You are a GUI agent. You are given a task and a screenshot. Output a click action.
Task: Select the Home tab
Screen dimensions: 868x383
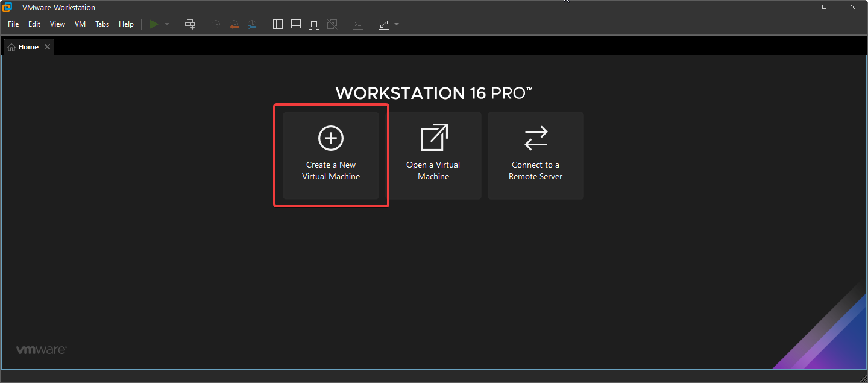28,47
